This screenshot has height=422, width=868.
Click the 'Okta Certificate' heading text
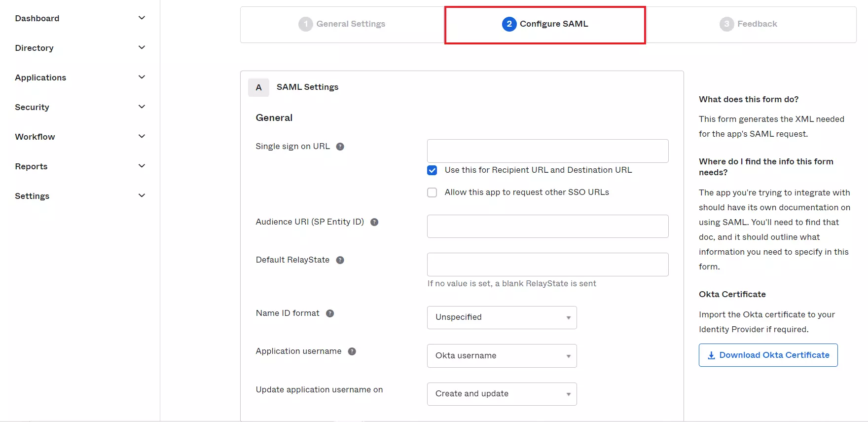(732, 294)
